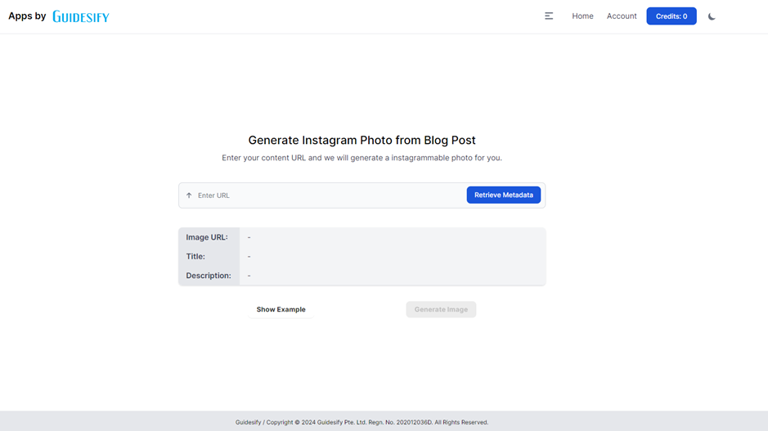Click the 'Apps by' header text
Screen dimensions: 768x431
(x=27, y=16)
